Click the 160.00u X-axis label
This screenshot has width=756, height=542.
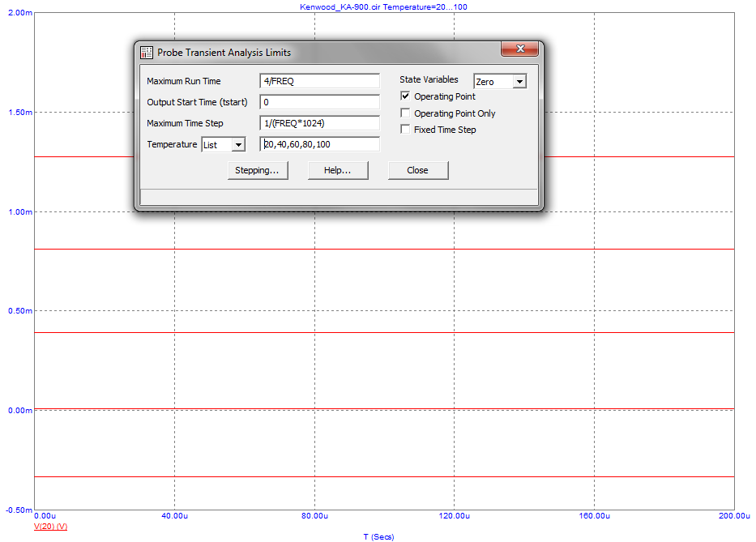[x=595, y=516]
